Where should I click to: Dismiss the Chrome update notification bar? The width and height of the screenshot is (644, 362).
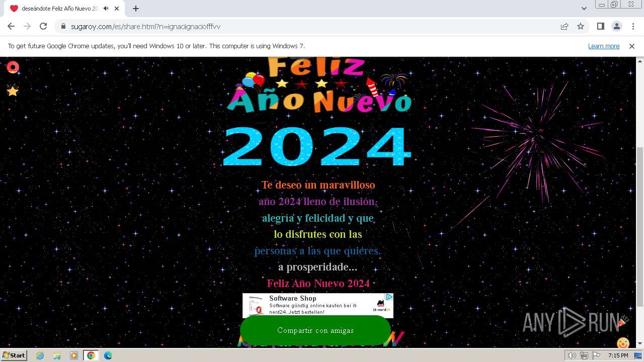[x=632, y=46]
